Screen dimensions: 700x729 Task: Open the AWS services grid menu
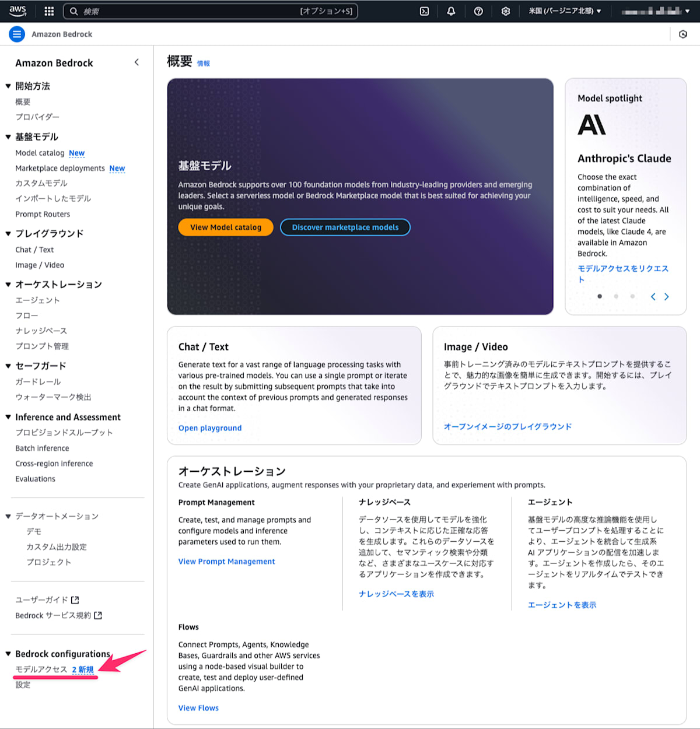[x=49, y=11]
